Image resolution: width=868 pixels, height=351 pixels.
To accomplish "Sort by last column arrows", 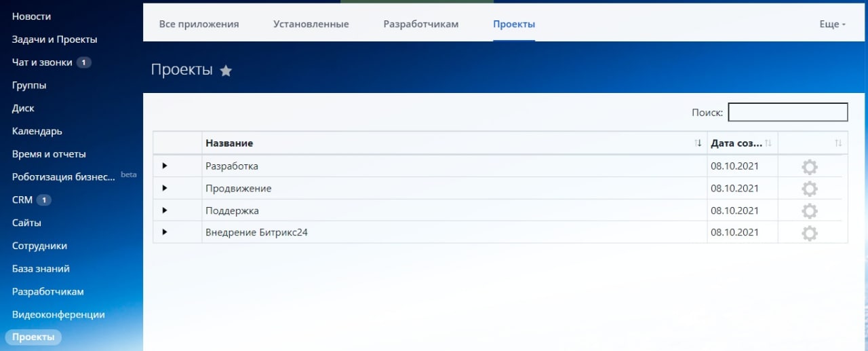I will (838, 143).
